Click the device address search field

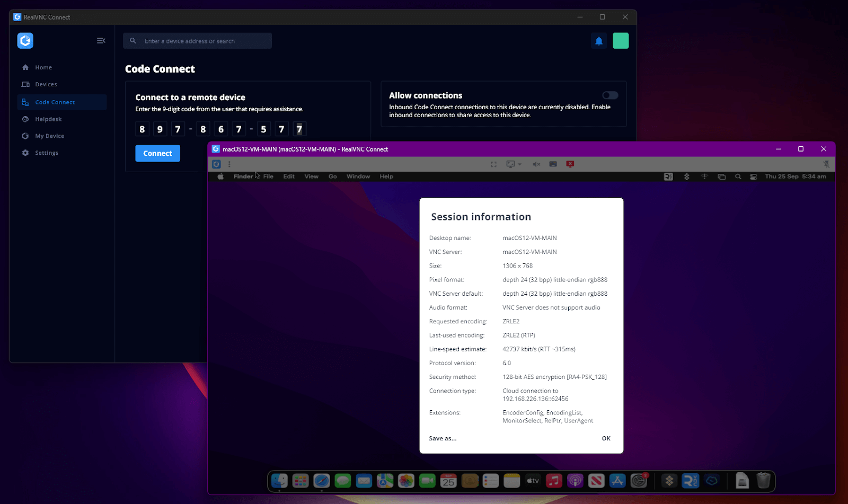[x=201, y=41]
